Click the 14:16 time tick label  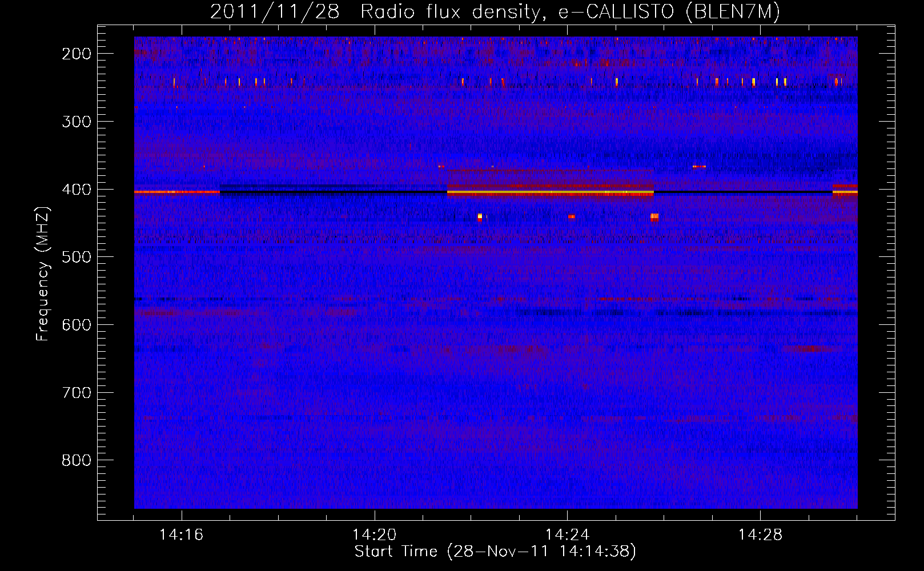tap(181, 535)
